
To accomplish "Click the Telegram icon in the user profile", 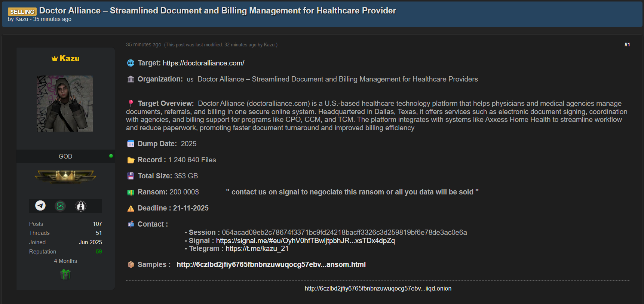I will (40, 206).
